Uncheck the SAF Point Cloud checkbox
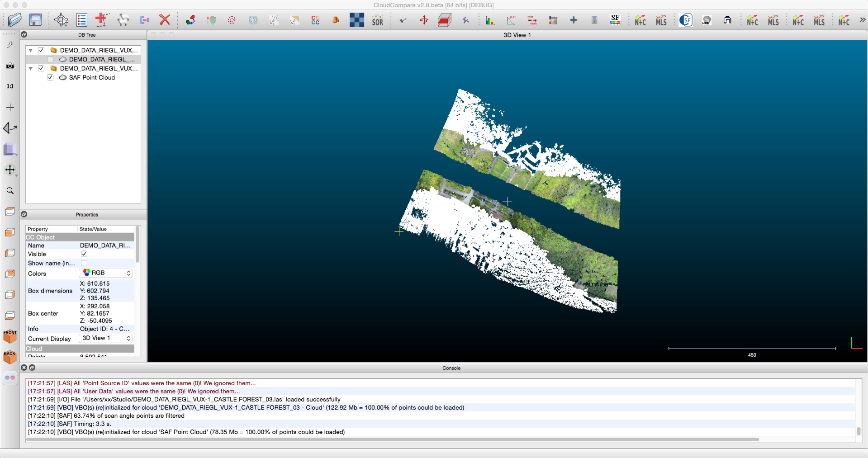The image size is (868, 458). [x=50, y=77]
